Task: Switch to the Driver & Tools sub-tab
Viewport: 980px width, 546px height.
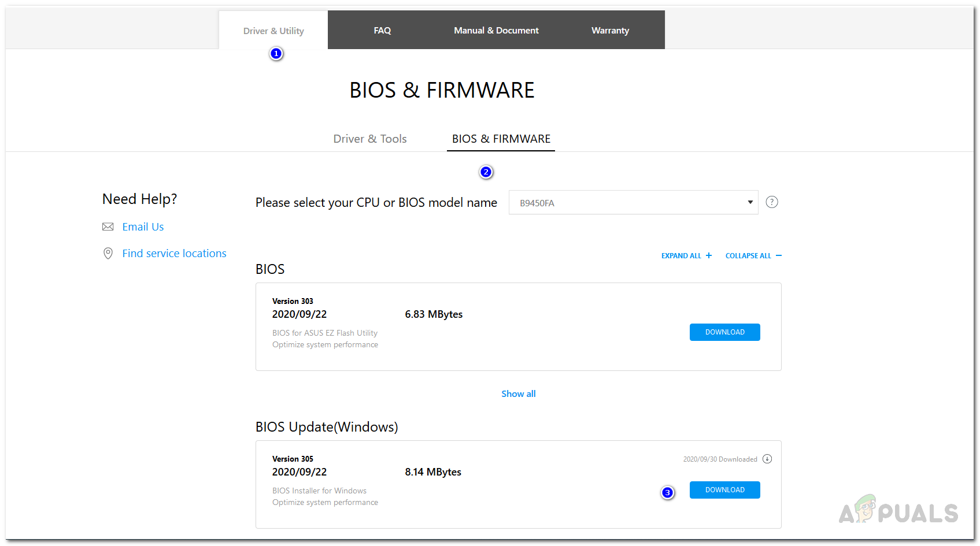Action: (370, 139)
